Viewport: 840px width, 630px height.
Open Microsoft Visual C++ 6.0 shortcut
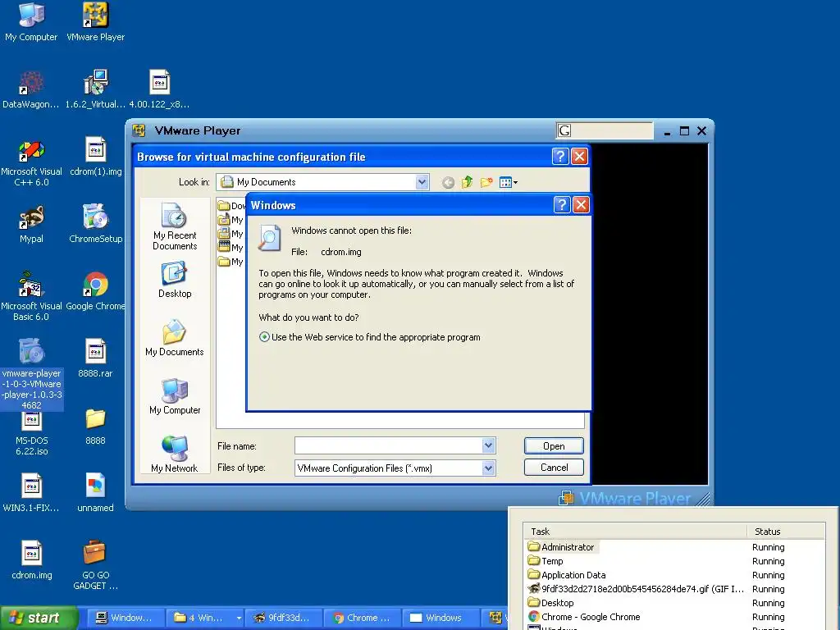31,163
